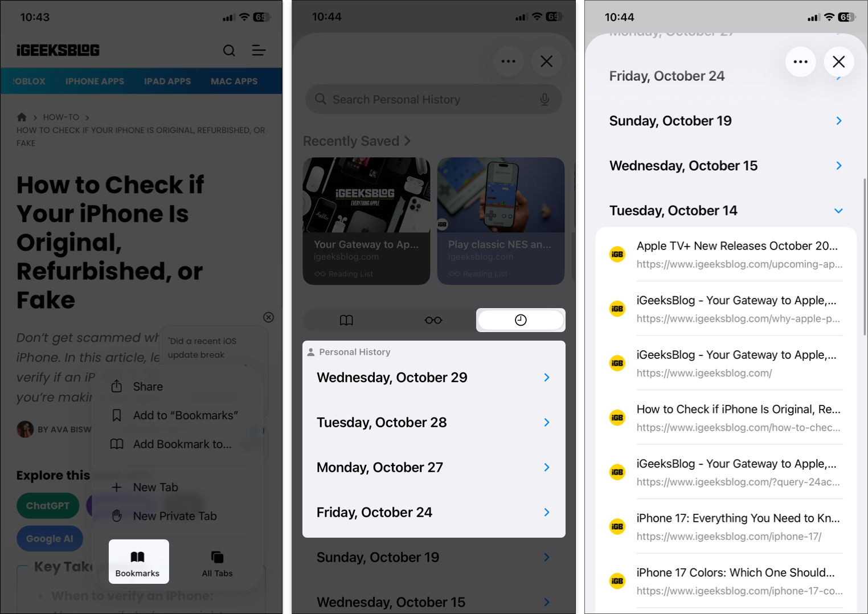Tap the Share icon in the context menu
The image size is (868, 614).
[117, 386]
